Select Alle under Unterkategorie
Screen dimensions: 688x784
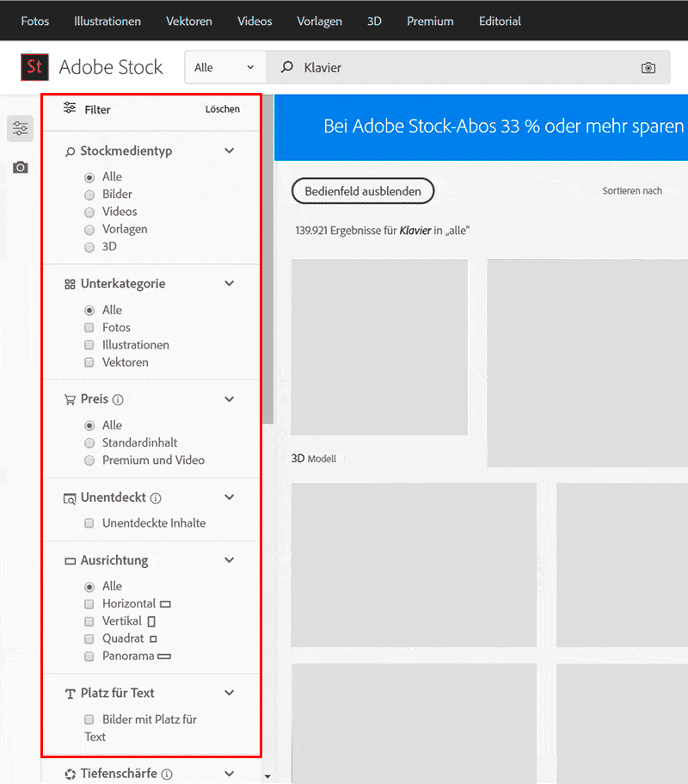tap(89, 311)
